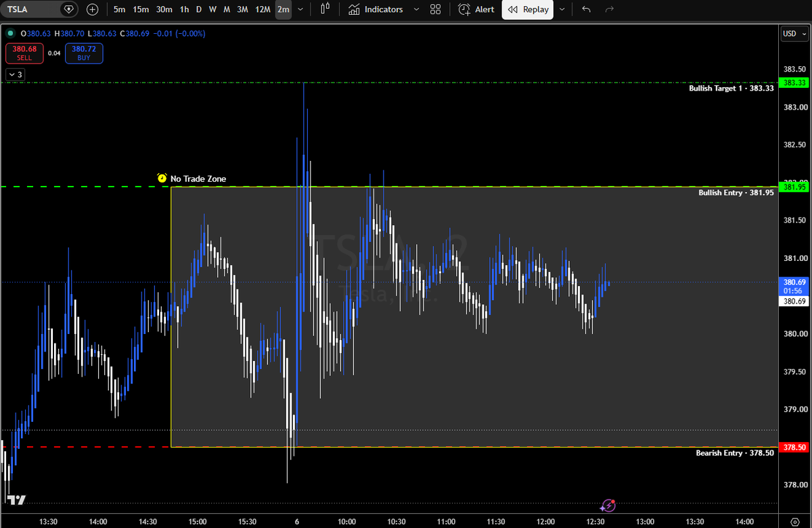
Task: Select the Bullish Target 1 · 383.33 label
Action: [731, 89]
